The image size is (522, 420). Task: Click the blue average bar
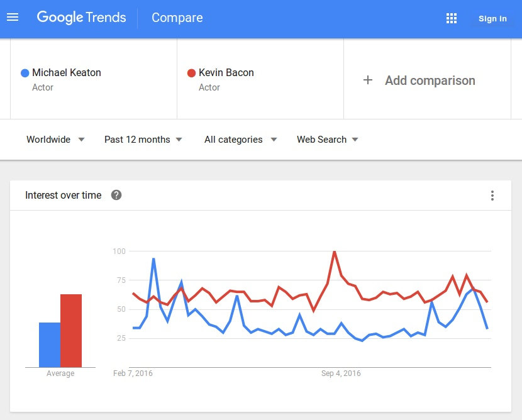pyautogui.click(x=50, y=345)
